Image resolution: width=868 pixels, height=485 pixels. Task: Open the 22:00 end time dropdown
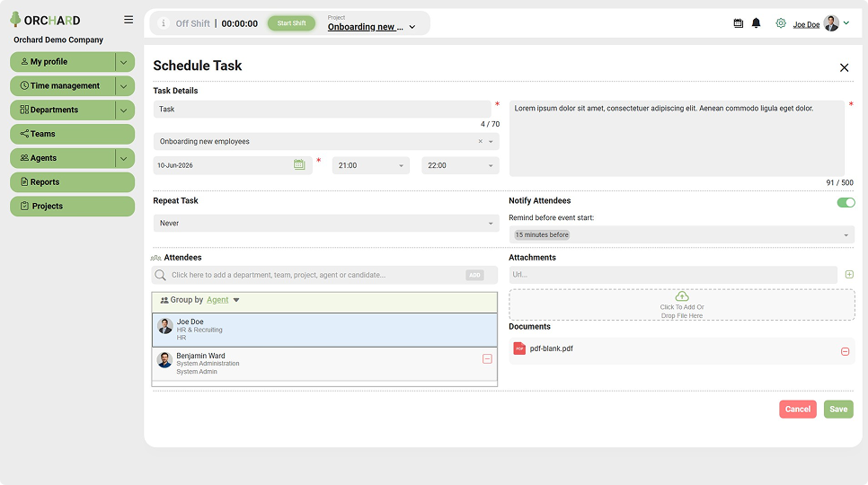[460, 165]
